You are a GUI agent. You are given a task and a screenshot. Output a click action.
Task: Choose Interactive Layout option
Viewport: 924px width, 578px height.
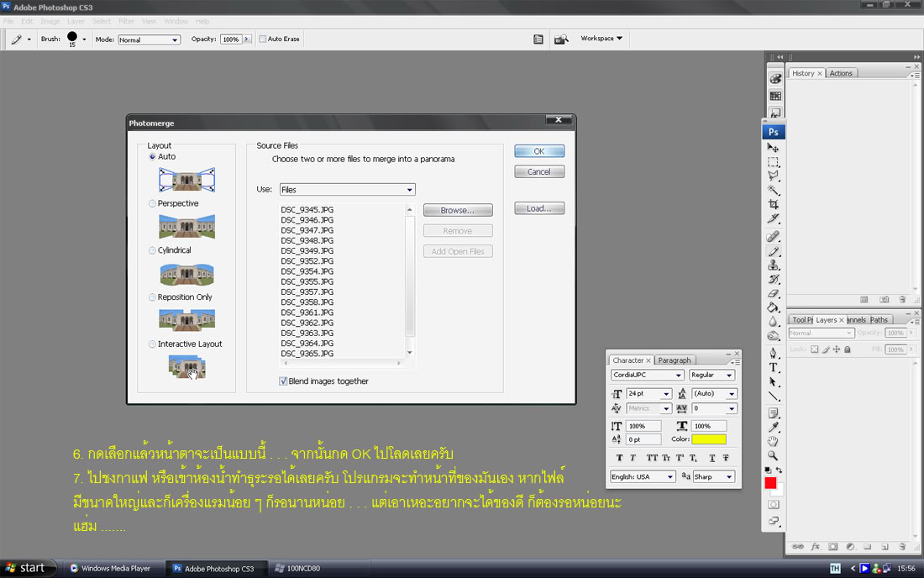153,344
